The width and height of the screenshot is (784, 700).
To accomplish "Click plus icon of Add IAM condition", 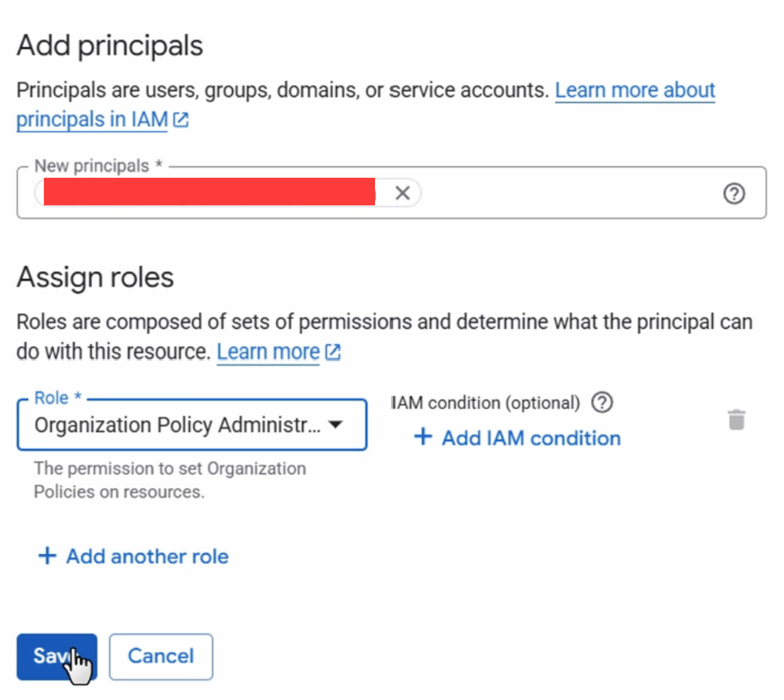I will tap(423, 437).
